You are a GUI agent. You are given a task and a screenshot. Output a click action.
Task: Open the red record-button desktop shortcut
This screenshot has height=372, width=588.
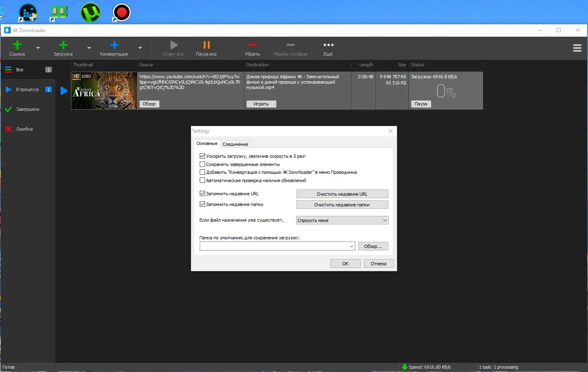point(121,12)
